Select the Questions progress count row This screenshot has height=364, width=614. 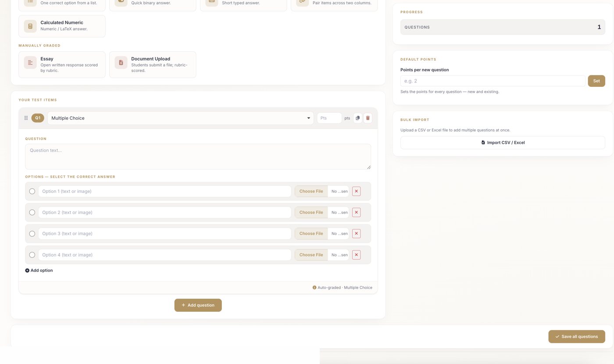click(x=503, y=27)
